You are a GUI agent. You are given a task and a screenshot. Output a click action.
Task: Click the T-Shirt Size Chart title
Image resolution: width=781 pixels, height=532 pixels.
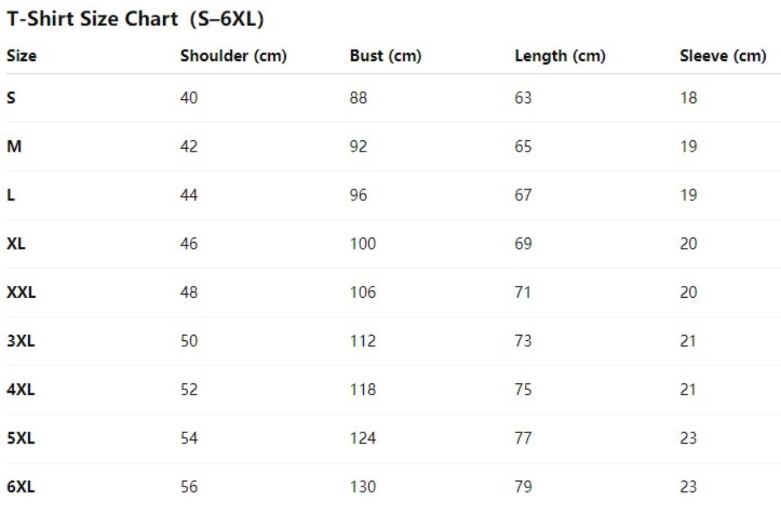[135, 20]
